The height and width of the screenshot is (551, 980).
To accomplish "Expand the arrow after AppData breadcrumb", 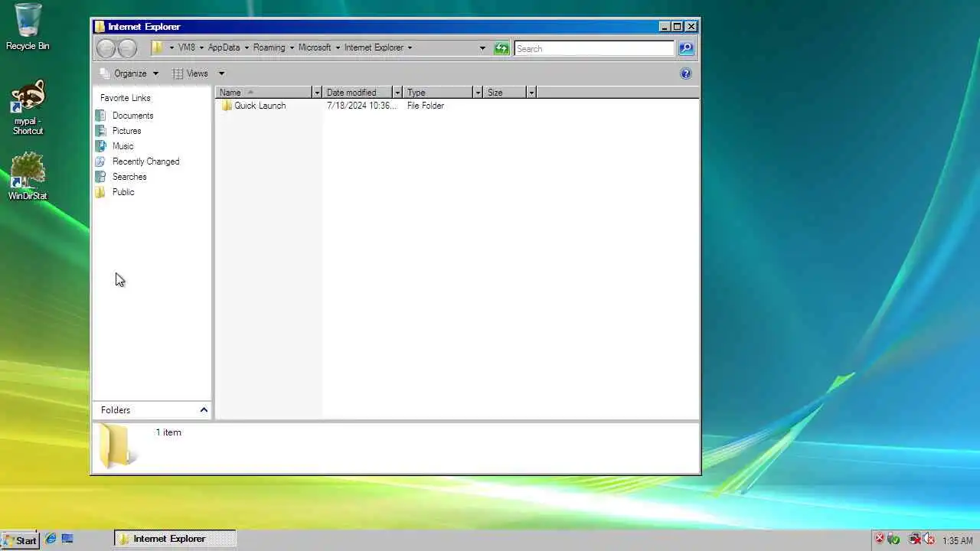I will 247,47.
